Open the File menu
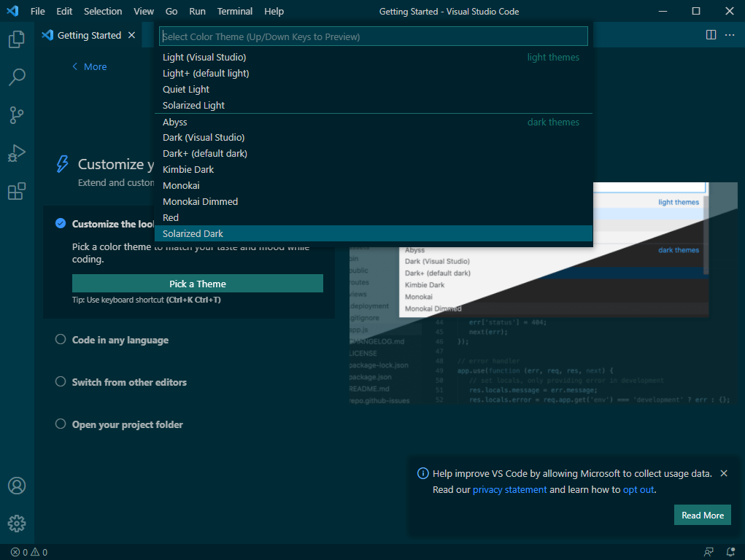This screenshot has width=745, height=560. (37, 11)
